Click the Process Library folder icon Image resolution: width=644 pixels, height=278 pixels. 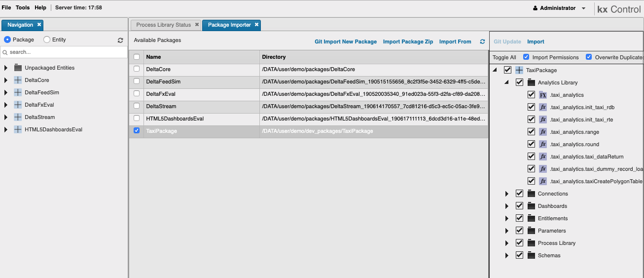tap(531, 243)
